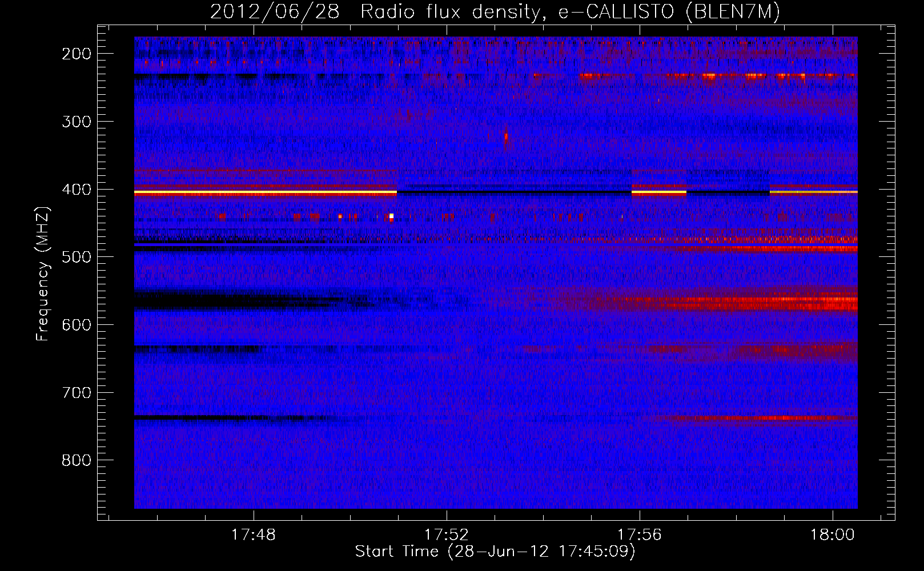
Task: Click the 17:56 time tick label
Action: coord(640,535)
